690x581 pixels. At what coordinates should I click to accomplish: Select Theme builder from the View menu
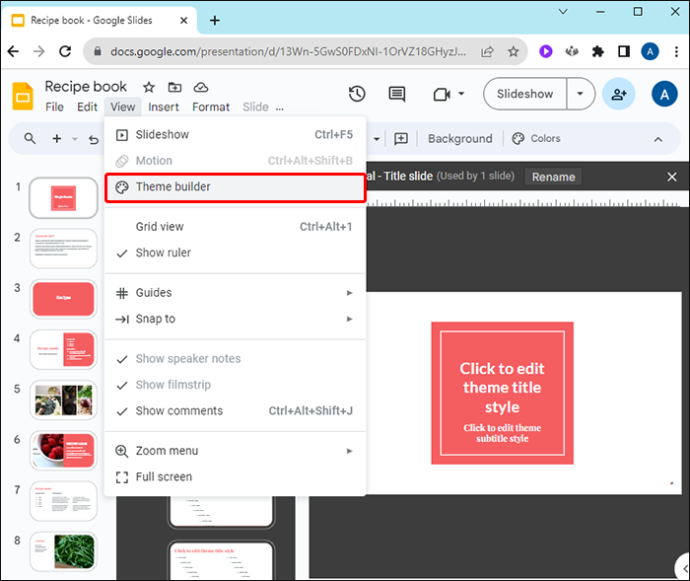[x=235, y=187]
